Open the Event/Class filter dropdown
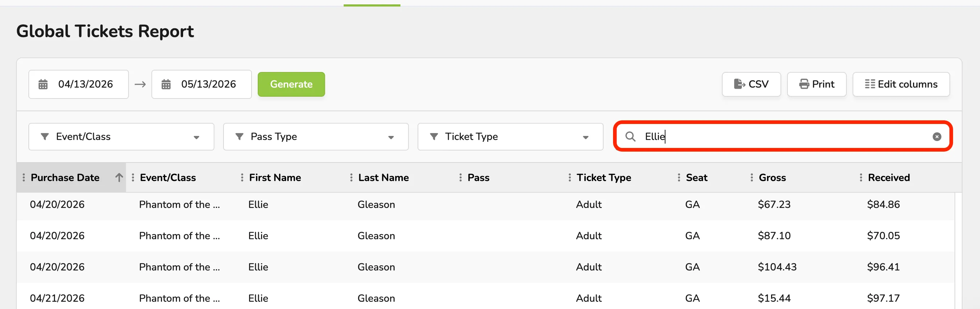The height and width of the screenshot is (309, 980). (121, 137)
